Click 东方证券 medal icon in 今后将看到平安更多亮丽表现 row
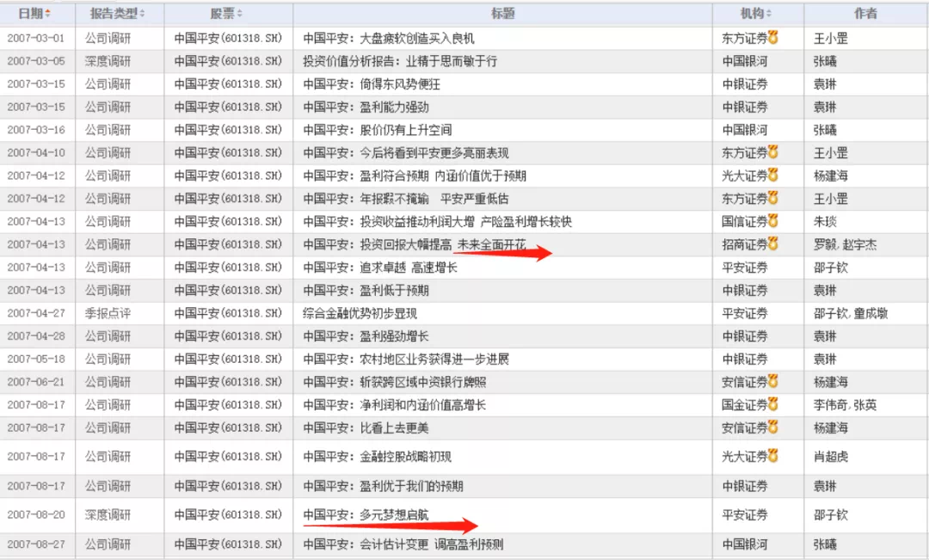The image size is (929, 560). (773, 152)
